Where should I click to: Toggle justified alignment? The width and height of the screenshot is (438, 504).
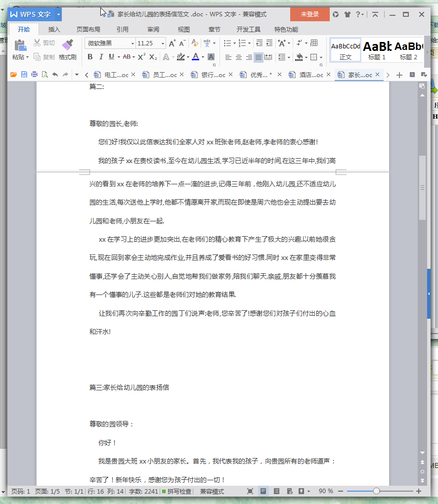point(259,57)
